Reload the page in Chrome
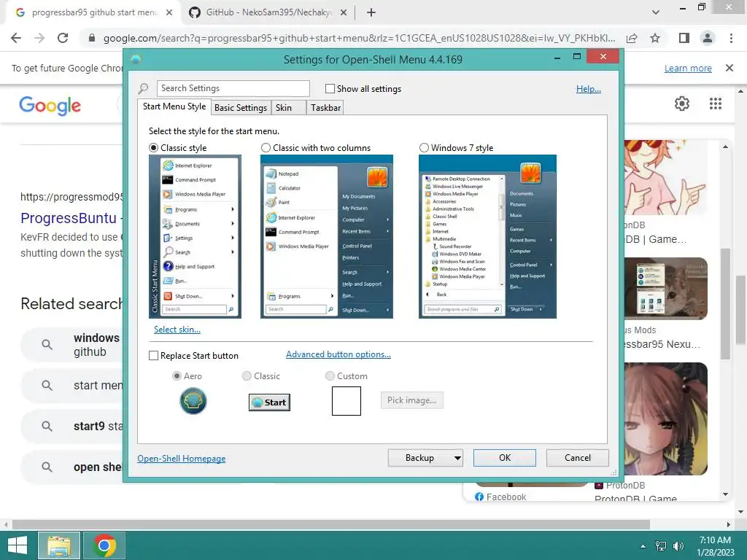Viewport: 747px width, 560px height. 63,38
